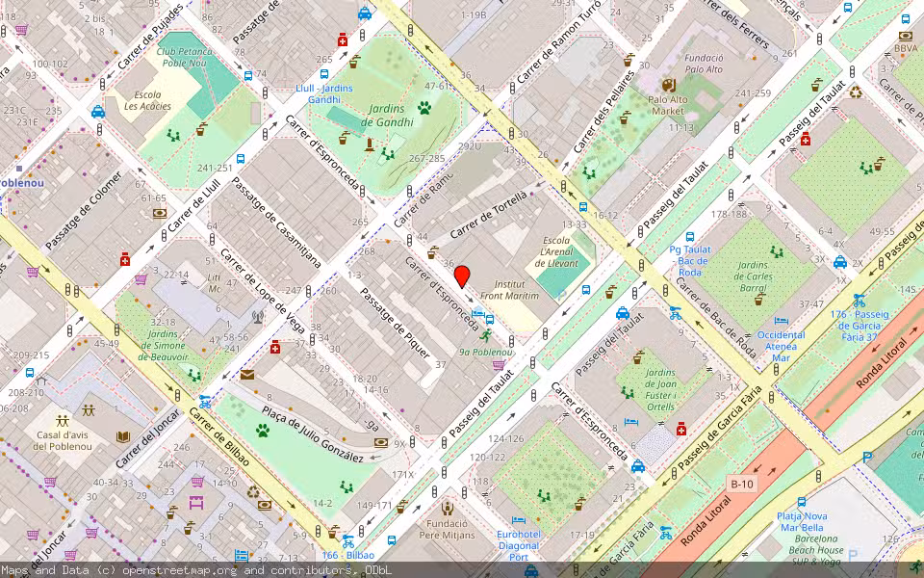Viewport: 924px width, 578px height.
Task: Click the Jardins de Gandhi label
Action: (387, 116)
